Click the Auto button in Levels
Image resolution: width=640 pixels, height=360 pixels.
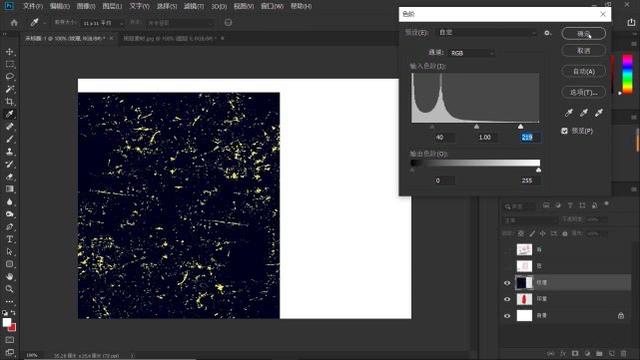(583, 71)
